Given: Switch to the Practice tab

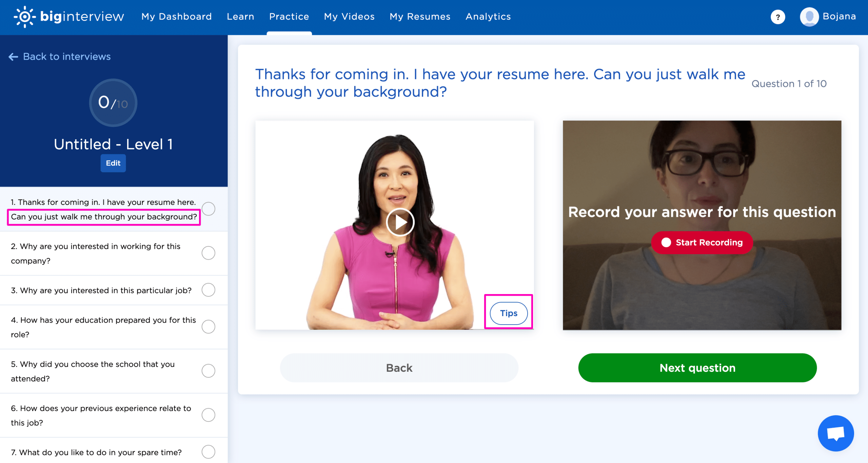Looking at the screenshot, I should [x=289, y=17].
